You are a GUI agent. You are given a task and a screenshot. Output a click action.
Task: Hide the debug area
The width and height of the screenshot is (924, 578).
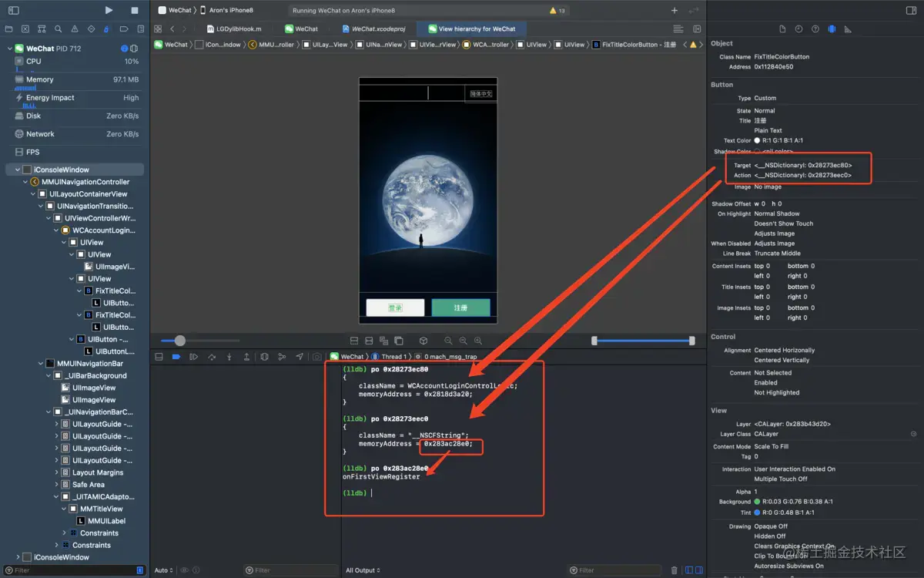point(159,357)
